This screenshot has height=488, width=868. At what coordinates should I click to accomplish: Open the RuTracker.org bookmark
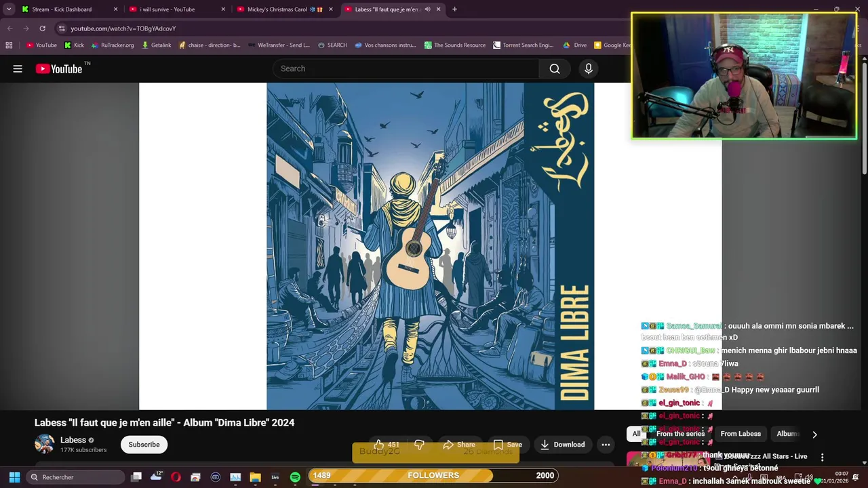112,45
